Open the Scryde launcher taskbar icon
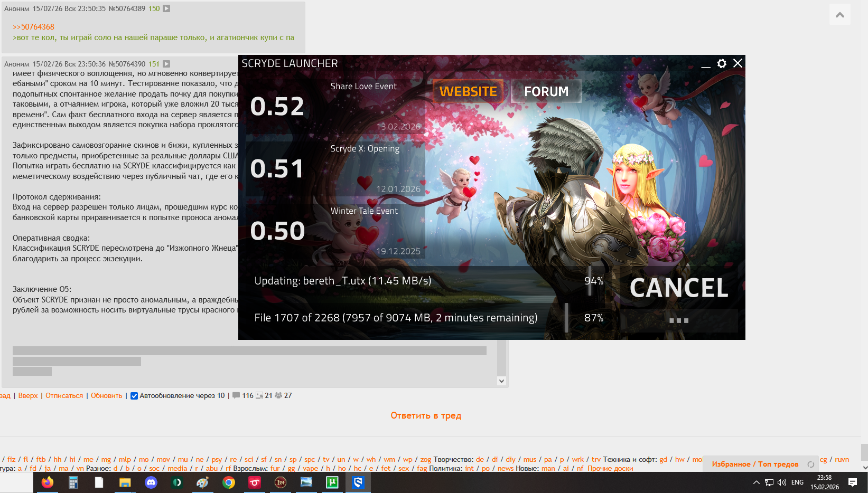868x493 pixels. (358, 482)
